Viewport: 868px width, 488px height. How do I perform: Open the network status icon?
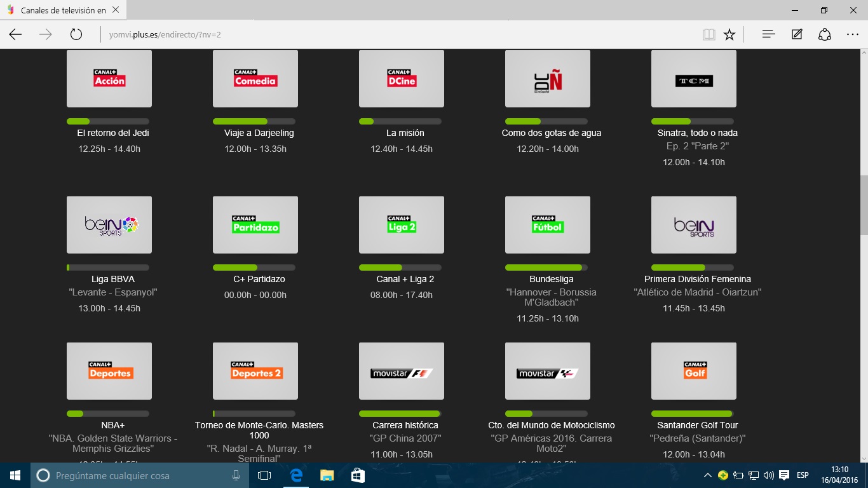pyautogui.click(x=754, y=475)
